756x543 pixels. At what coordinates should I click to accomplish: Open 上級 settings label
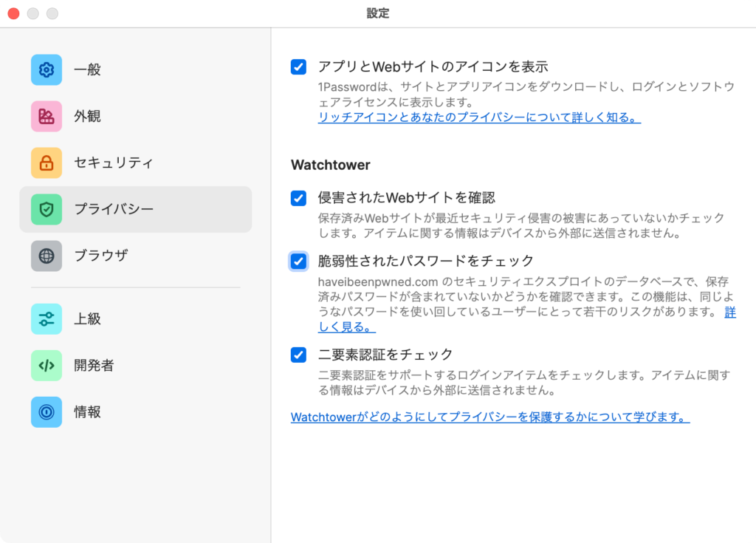[x=87, y=319]
